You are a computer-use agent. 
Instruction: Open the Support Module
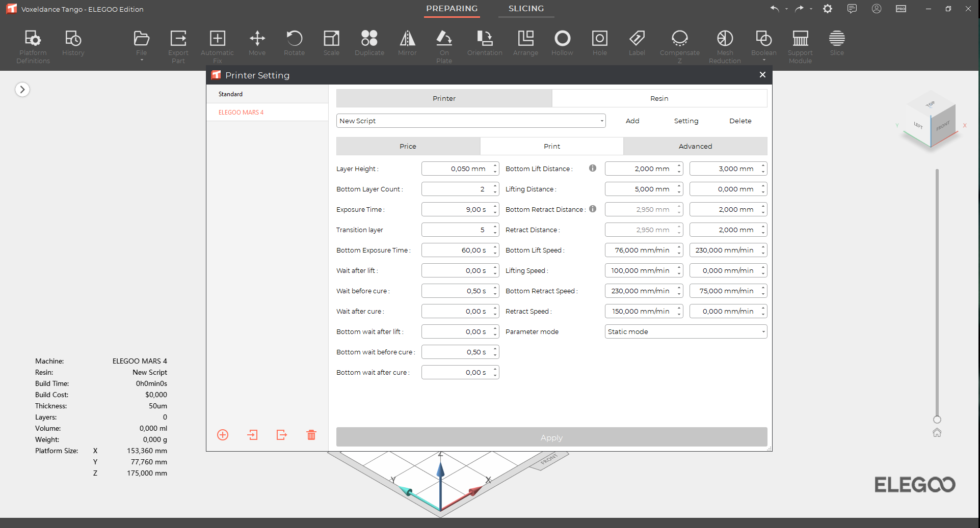point(800,46)
